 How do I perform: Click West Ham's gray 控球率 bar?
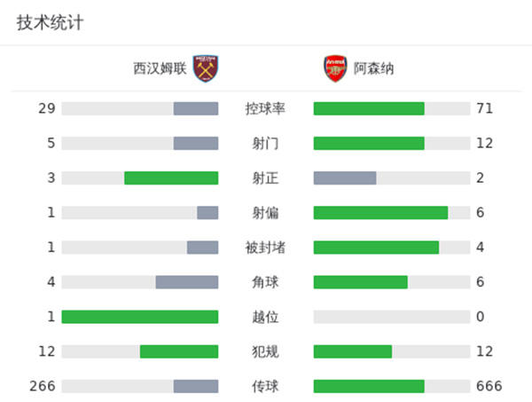pos(196,109)
